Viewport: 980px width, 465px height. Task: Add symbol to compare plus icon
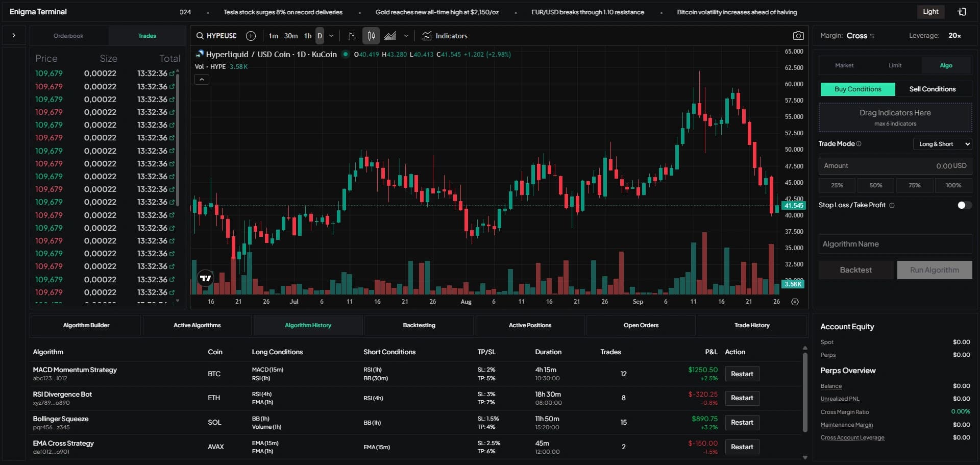click(x=251, y=36)
